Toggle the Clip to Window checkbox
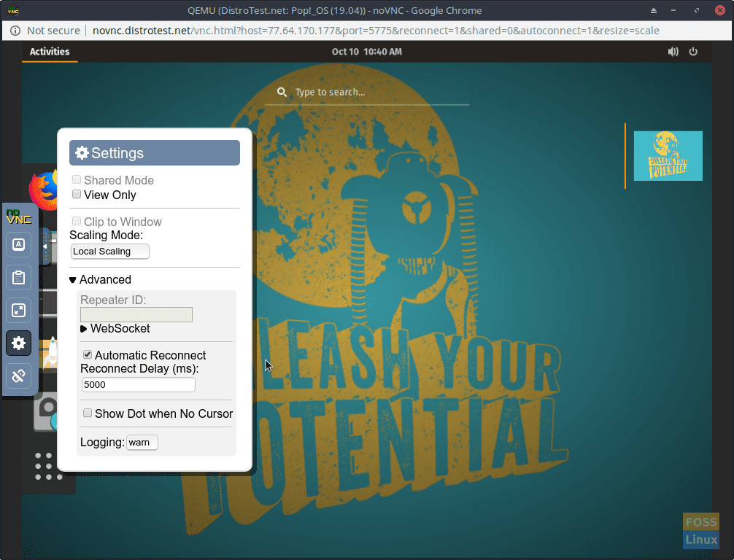Image resolution: width=734 pixels, height=560 pixels. (x=77, y=221)
